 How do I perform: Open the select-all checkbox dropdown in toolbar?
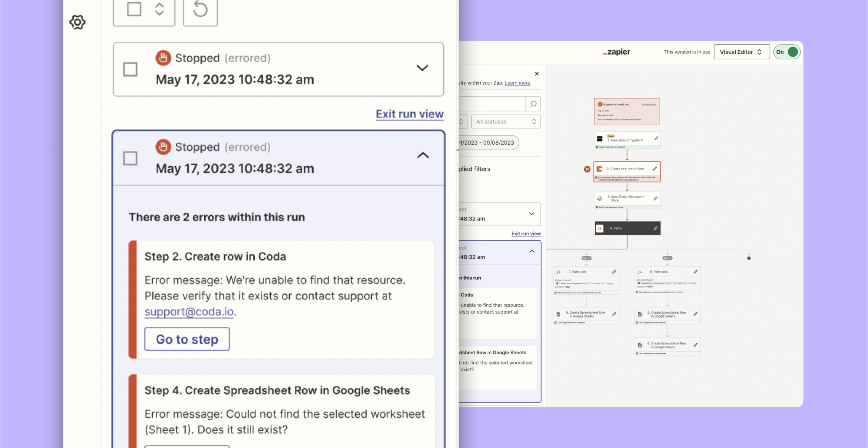(159, 9)
